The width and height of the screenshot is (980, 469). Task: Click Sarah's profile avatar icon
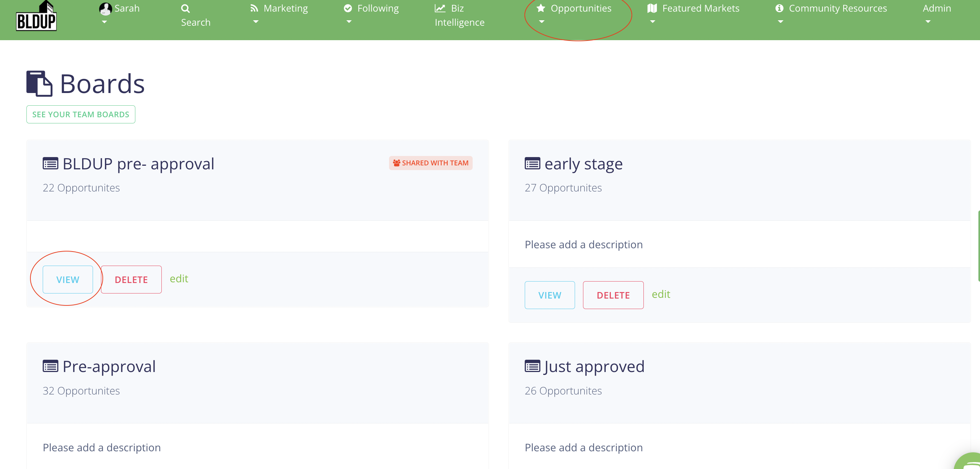tap(105, 8)
